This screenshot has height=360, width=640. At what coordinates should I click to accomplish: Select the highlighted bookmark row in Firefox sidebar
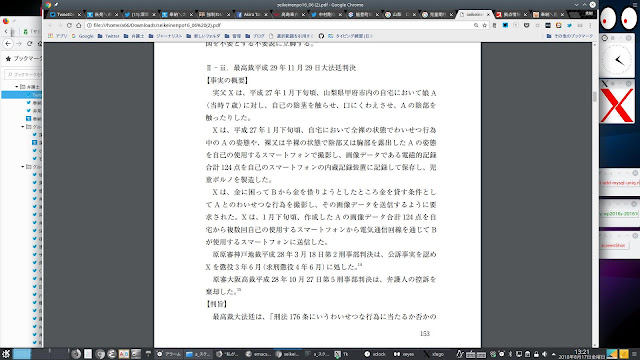[x=22, y=95]
